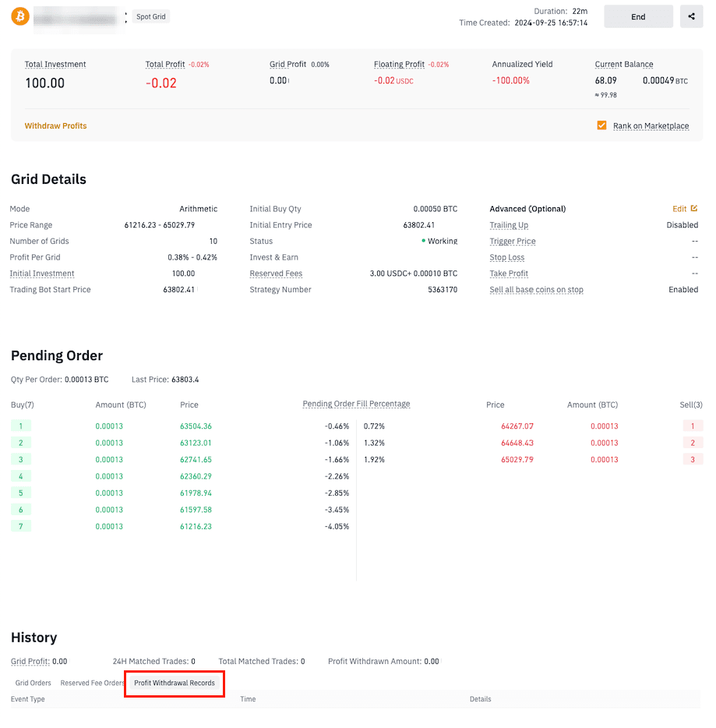Select buy order number 4 badge

(x=21, y=476)
